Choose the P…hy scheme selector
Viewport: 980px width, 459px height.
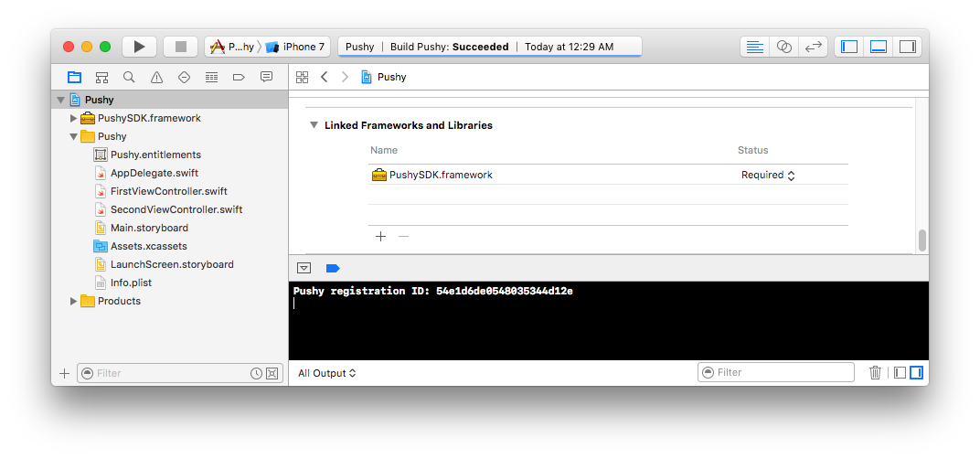[x=232, y=47]
